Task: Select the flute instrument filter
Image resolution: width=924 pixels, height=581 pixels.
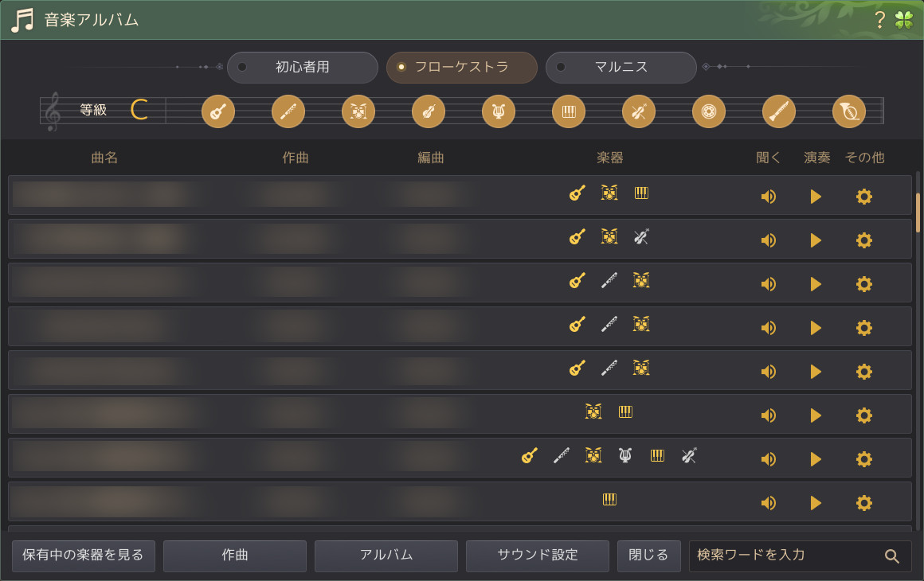Action: click(x=288, y=111)
